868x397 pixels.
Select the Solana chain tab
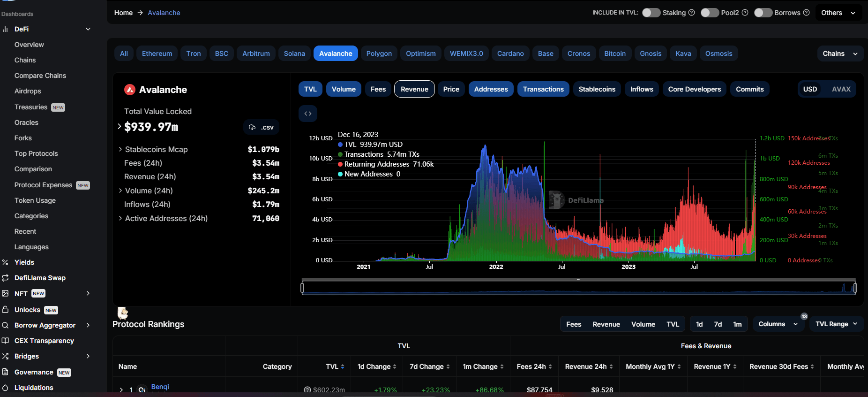coord(294,53)
